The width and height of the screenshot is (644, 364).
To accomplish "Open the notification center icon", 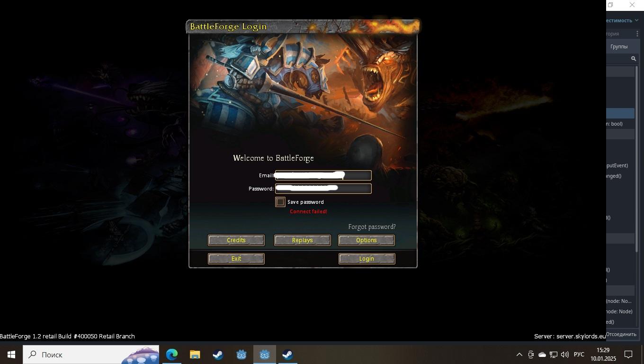I will click(629, 355).
